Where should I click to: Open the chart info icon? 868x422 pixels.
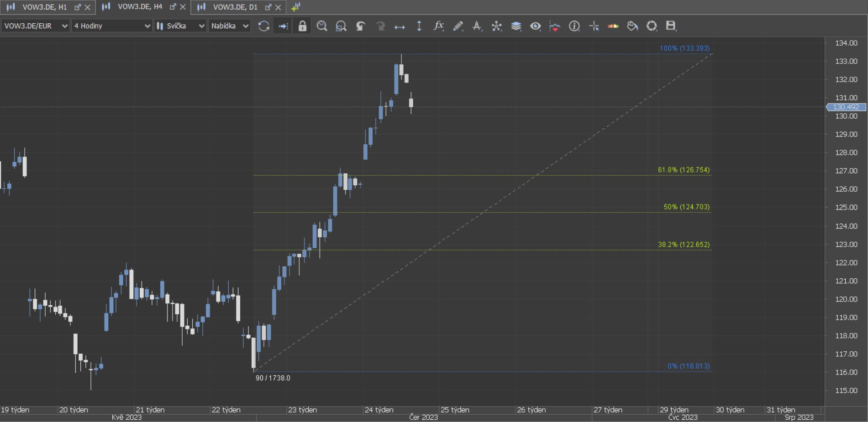tap(574, 26)
